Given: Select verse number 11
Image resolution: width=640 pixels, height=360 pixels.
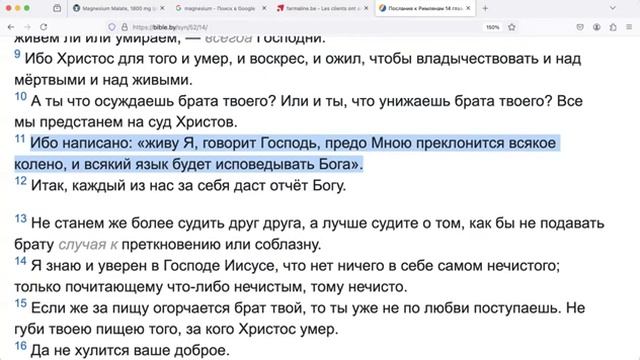Looking at the screenshot, I should 20,139.
